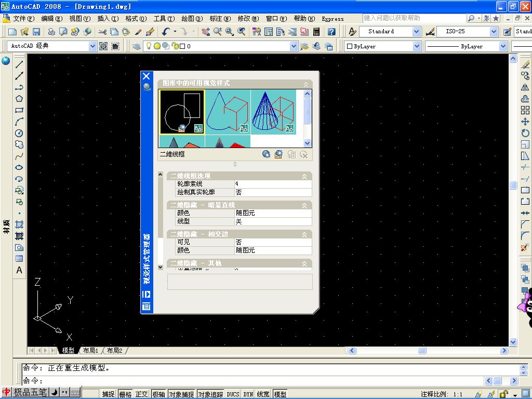Open the 文件(F) menu
The width and height of the screenshot is (532, 399).
(23, 19)
